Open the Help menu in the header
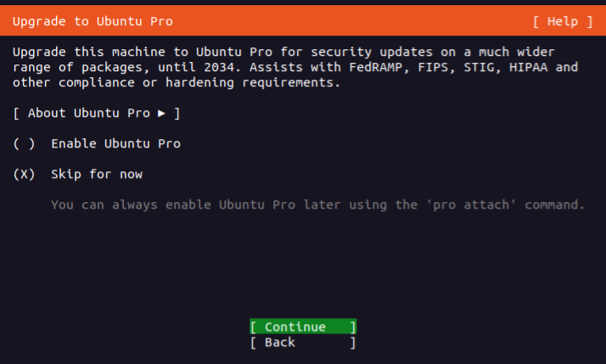Image resolution: width=606 pixels, height=364 pixels. coord(564,21)
